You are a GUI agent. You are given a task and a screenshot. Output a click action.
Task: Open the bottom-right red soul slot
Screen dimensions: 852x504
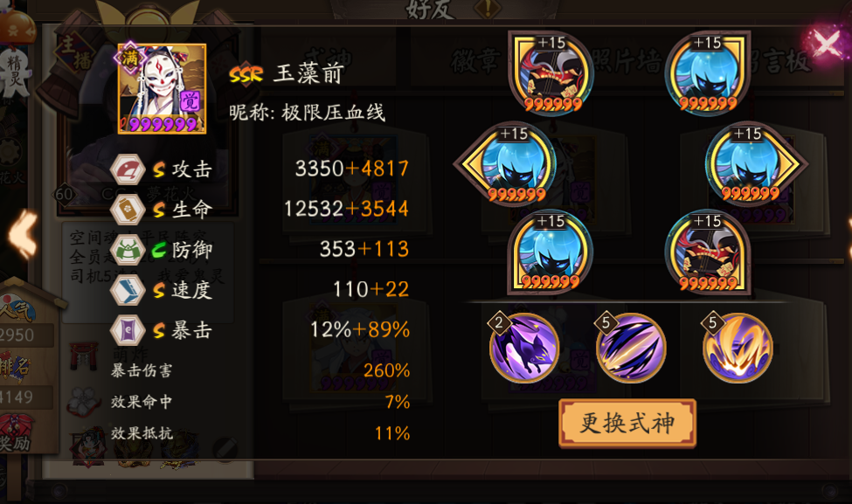tap(707, 252)
